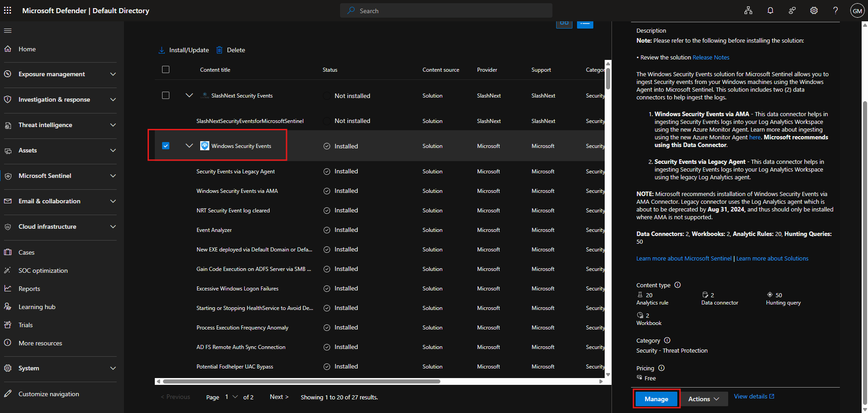Open the Actions dropdown
Screen dimensions: 868x413
[704, 399]
